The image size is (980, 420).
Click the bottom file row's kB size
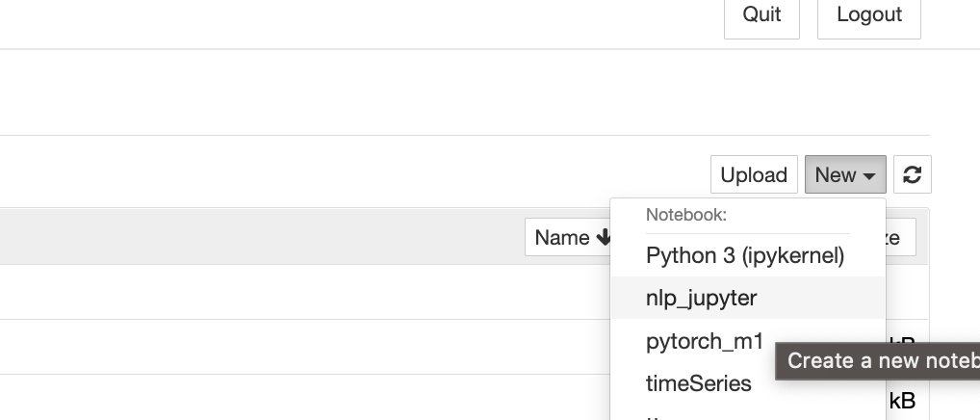[x=902, y=400]
